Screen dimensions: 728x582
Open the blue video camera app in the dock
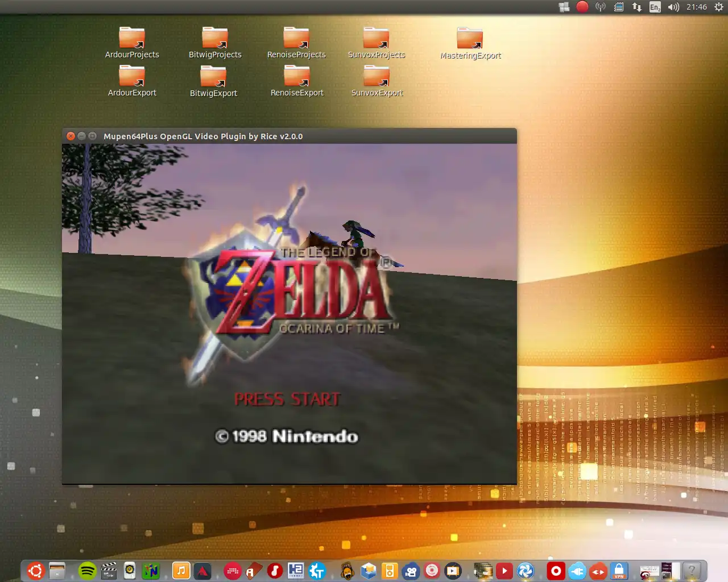click(x=411, y=570)
